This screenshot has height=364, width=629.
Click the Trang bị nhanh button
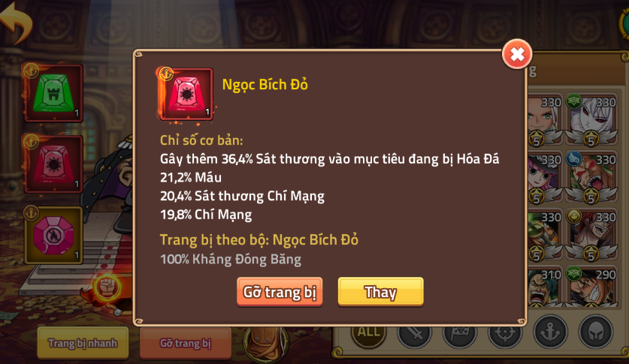pyautogui.click(x=83, y=343)
